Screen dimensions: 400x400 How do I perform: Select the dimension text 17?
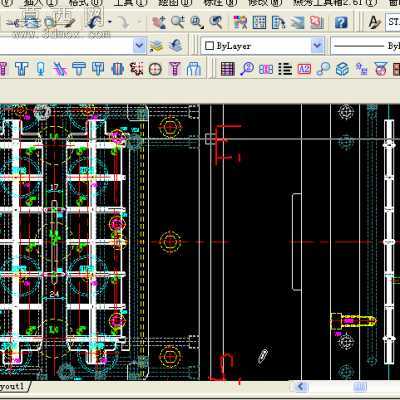coord(54,188)
